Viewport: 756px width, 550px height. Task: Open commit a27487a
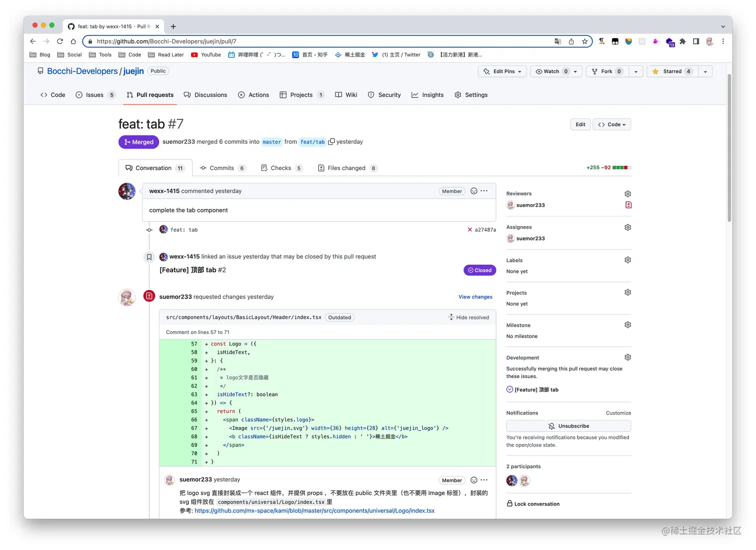coord(485,230)
